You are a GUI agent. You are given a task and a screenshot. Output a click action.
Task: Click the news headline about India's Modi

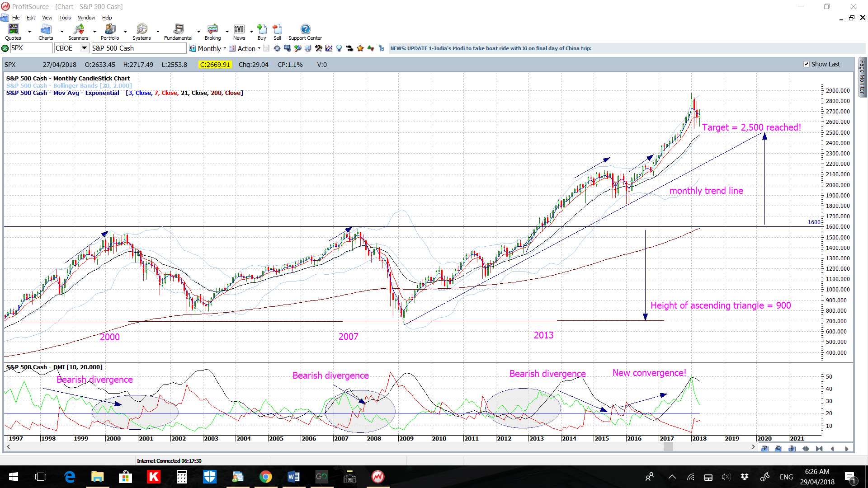click(491, 48)
